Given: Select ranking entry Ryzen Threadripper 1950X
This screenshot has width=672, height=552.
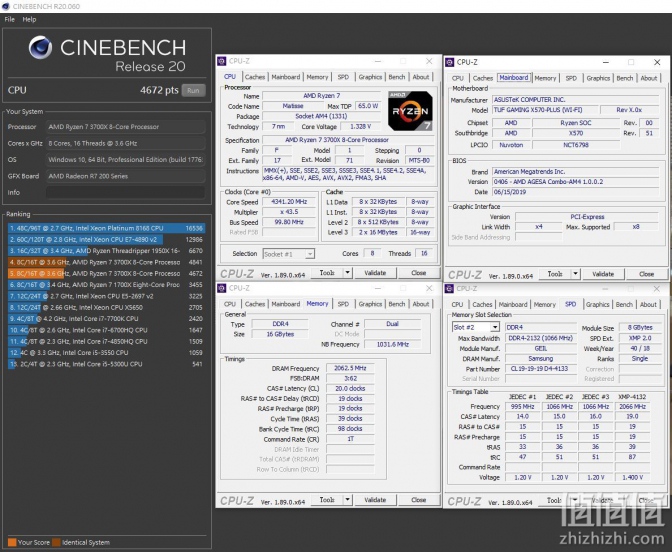Looking at the screenshot, I should point(106,251).
